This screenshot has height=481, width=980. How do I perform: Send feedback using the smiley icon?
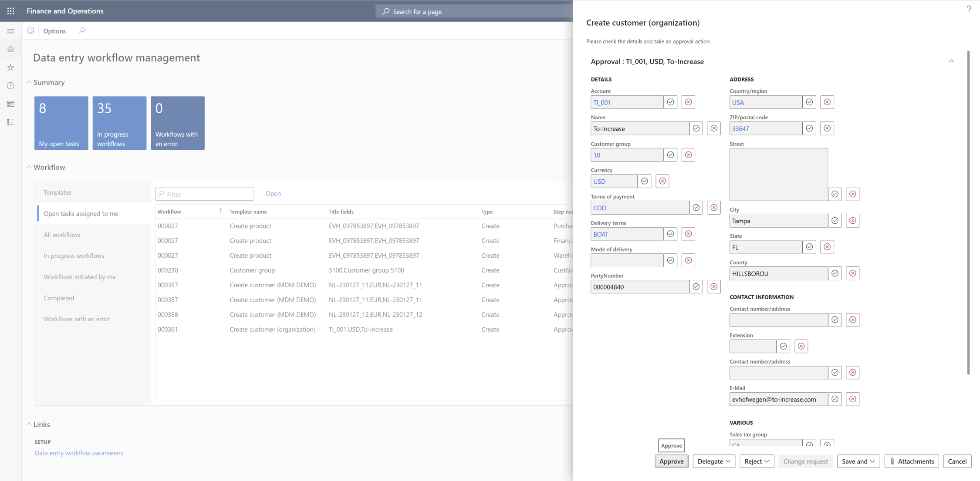[30, 30]
